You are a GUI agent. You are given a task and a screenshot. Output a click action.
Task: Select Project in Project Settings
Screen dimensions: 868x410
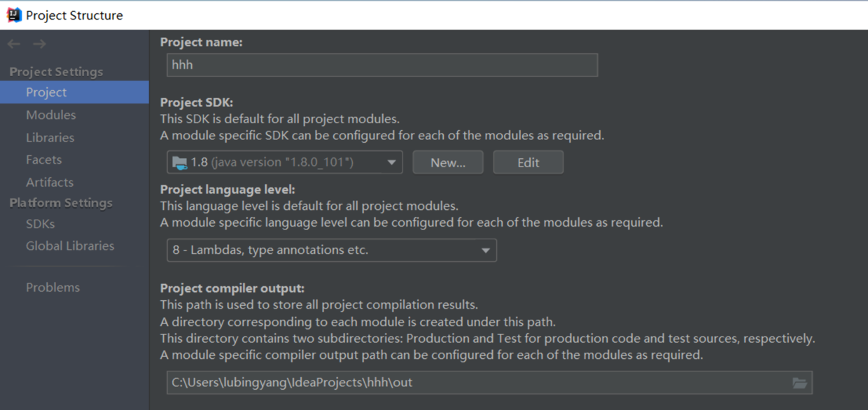(46, 92)
